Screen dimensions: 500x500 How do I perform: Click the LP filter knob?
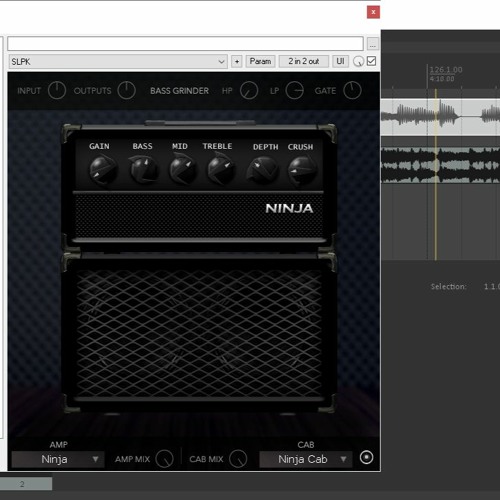pyautogui.click(x=295, y=90)
